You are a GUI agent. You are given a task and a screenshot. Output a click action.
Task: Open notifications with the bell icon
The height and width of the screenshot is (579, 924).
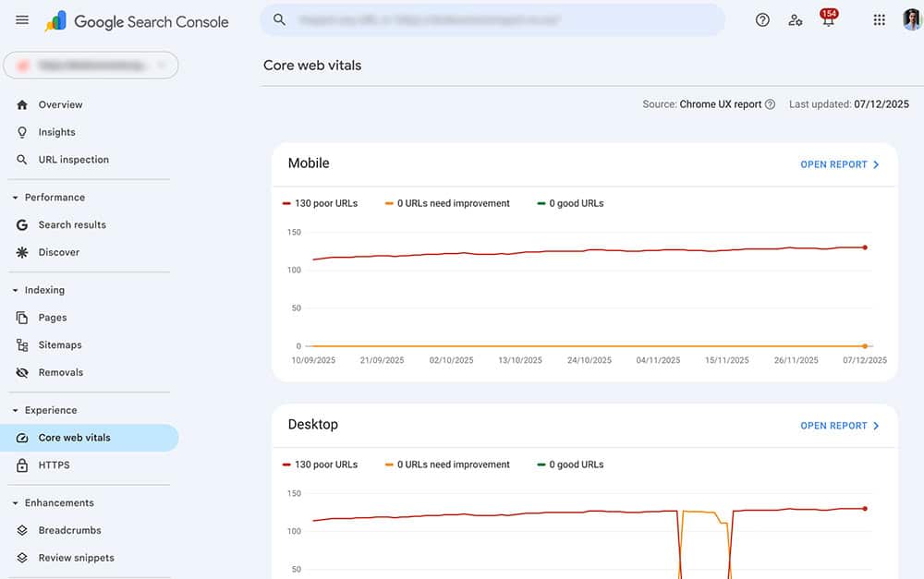827,19
